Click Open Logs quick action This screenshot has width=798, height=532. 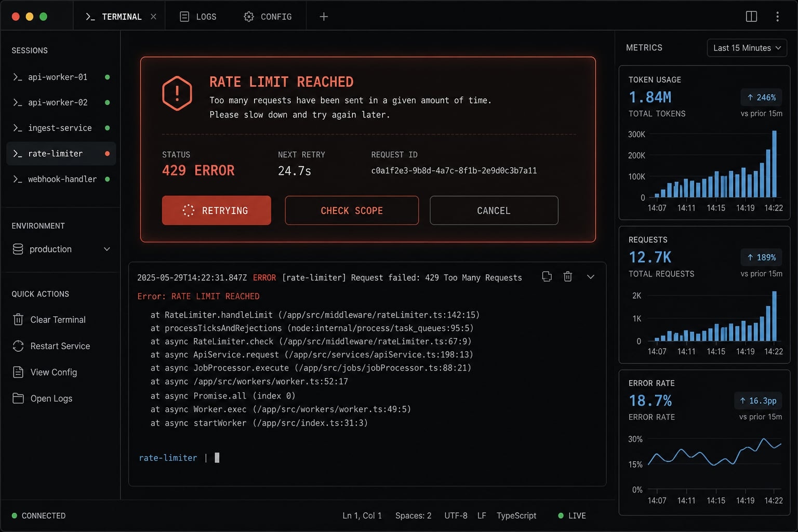point(42,398)
